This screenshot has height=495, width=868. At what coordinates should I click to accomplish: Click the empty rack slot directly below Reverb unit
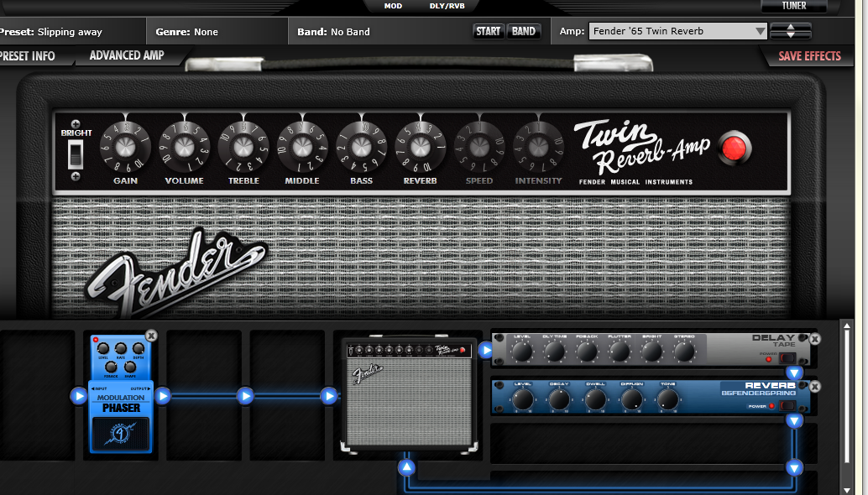pyautogui.click(x=653, y=444)
